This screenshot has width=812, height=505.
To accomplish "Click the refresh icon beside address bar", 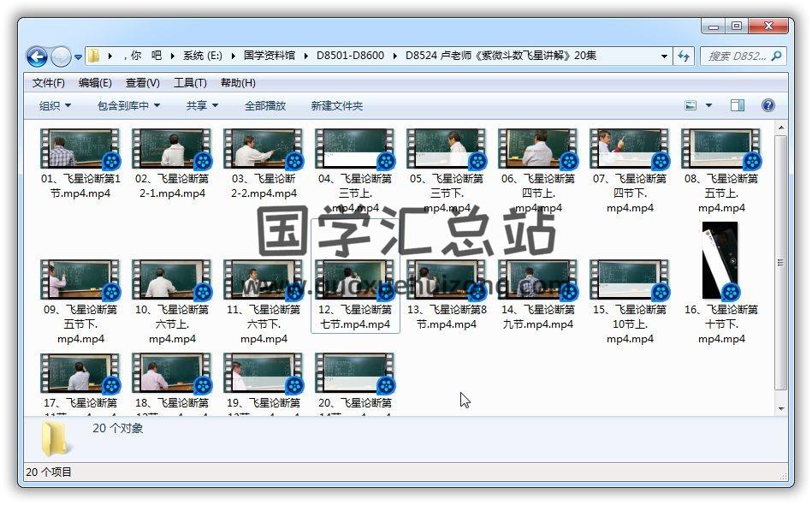I will pos(684,55).
